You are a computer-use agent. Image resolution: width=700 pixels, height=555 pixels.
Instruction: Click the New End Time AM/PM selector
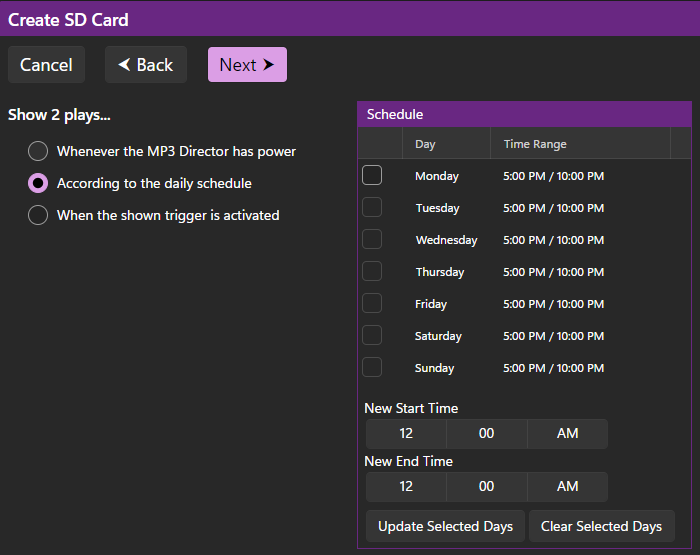click(x=567, y=487)
